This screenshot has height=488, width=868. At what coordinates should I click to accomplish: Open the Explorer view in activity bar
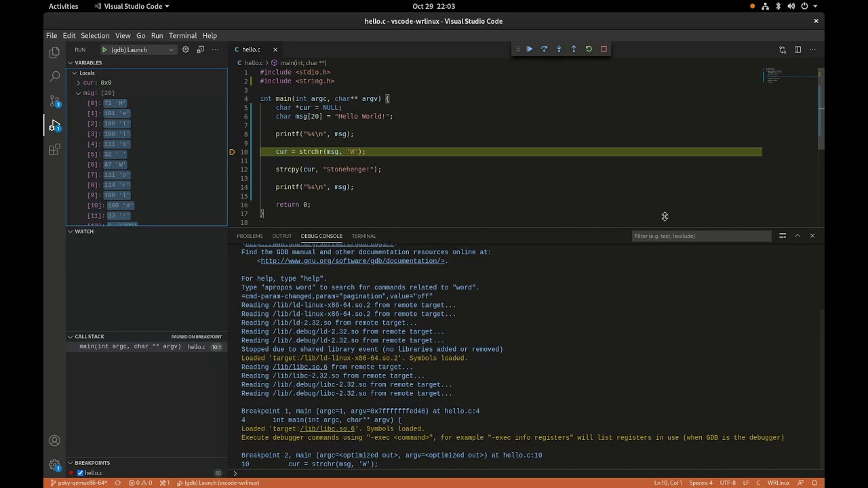[54, 53]
